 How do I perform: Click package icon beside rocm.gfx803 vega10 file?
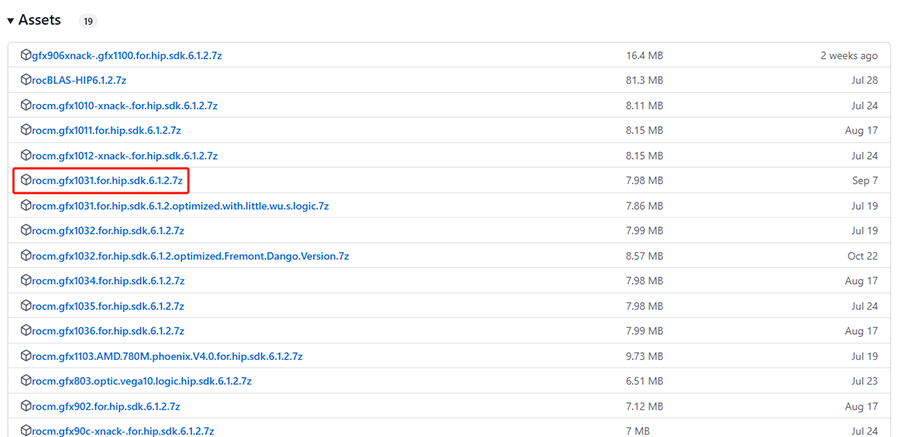tap(26, 381)
